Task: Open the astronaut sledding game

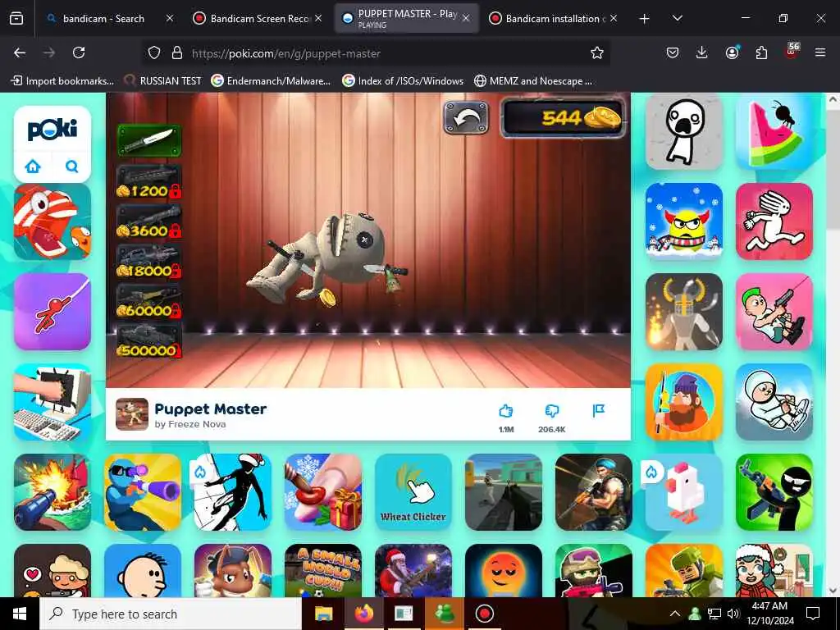Action: click(774, 402)
